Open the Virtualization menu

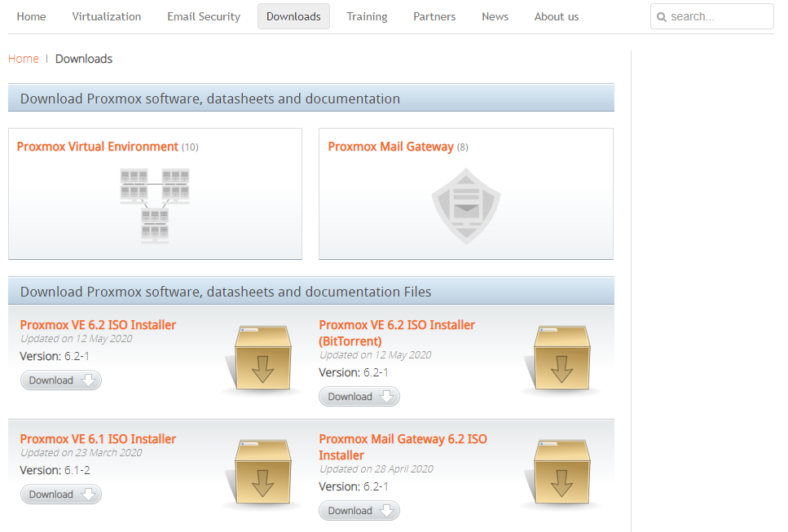(x=107, y=16)
